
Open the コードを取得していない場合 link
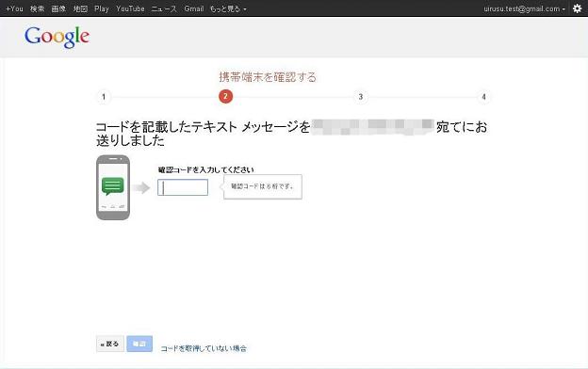[204, 348]
